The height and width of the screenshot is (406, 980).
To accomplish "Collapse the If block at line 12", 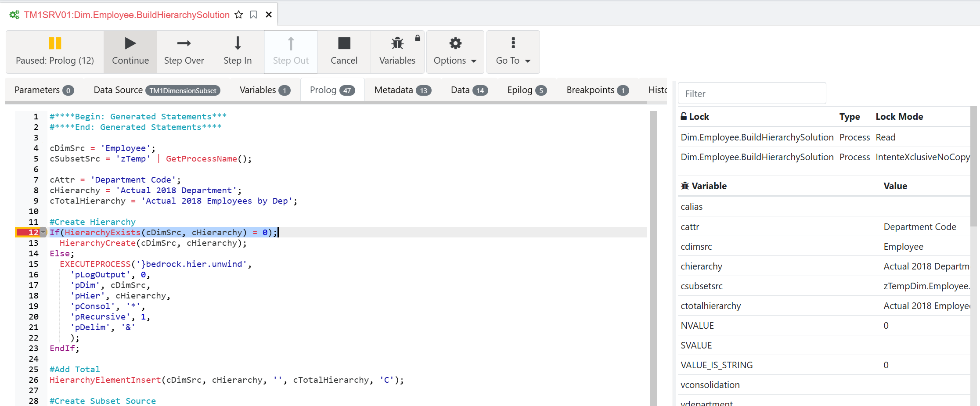I will 43,232.
